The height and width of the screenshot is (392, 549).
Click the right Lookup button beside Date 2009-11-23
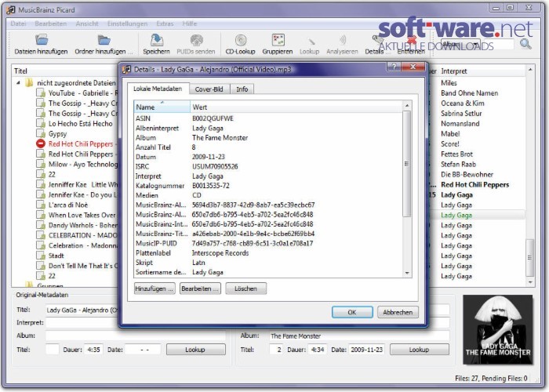[x=420, y=350]
